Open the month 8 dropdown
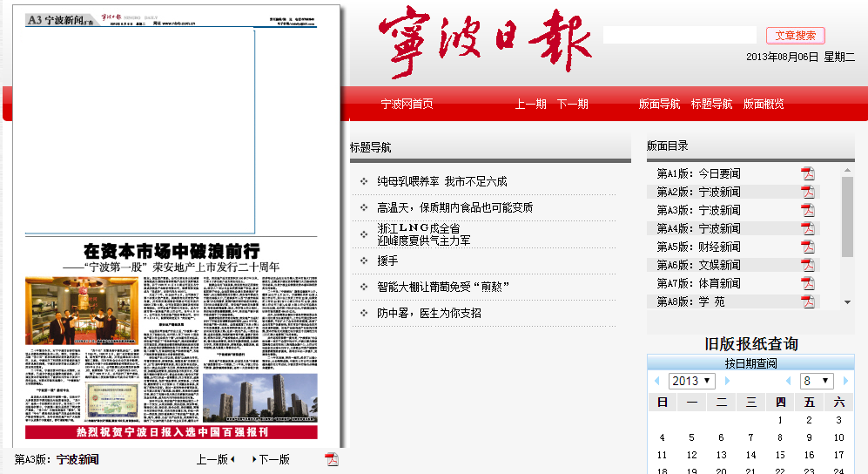This screenshot has width=868, height=474. pos(818,382)
